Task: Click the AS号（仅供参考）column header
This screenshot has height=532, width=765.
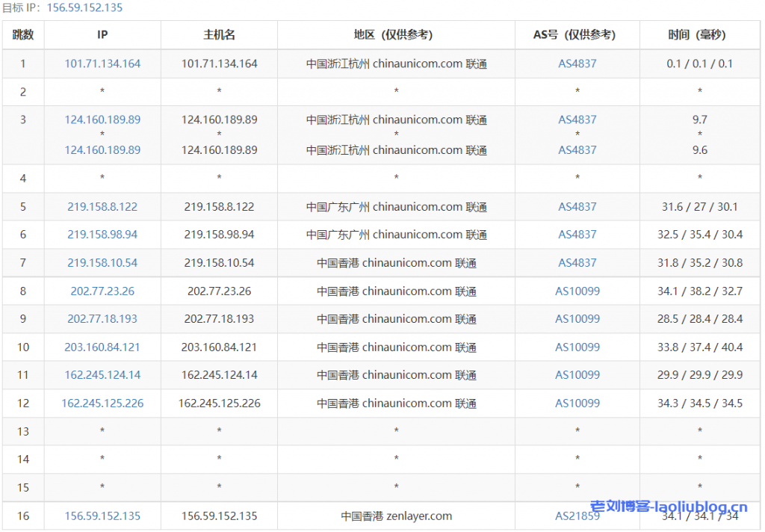Action: click(x=577, y=35)
